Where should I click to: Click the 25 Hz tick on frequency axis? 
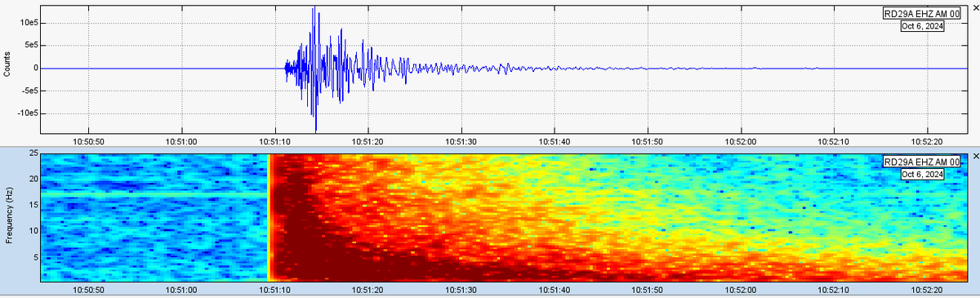33,153
